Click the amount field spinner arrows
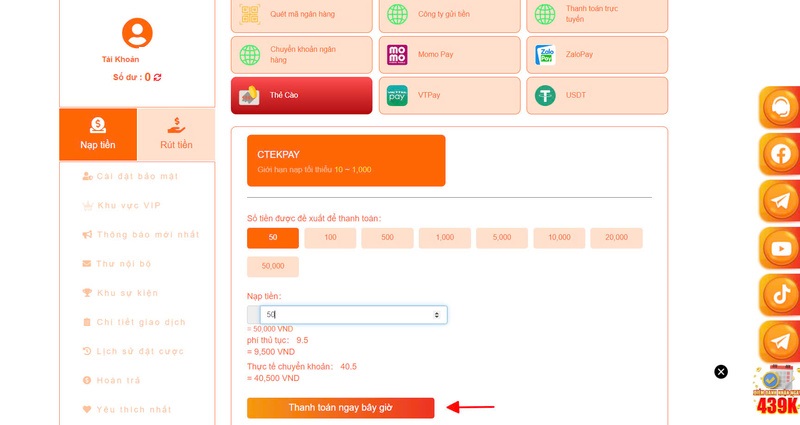 [436, 315]
